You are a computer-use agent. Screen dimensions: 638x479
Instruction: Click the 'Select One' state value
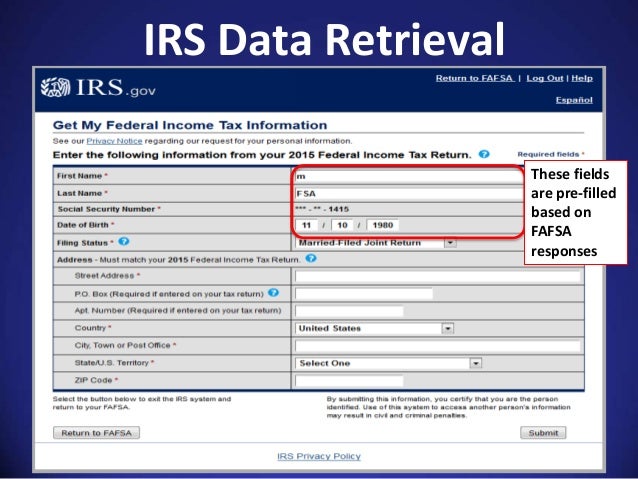(x=325, y=363)
